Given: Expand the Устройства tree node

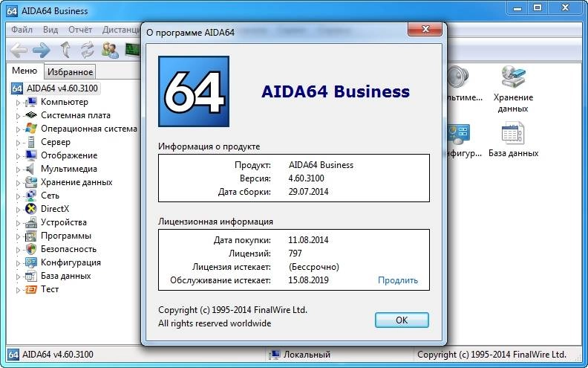Looking at the screenshot, I should [x=18, y=223].
